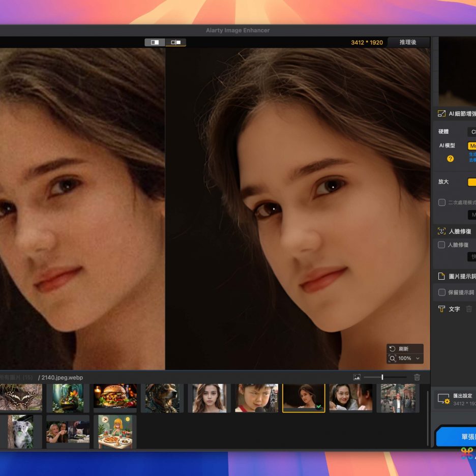Click the thumbnail size image icon
The image size is (476, 476).
(356, 377)
